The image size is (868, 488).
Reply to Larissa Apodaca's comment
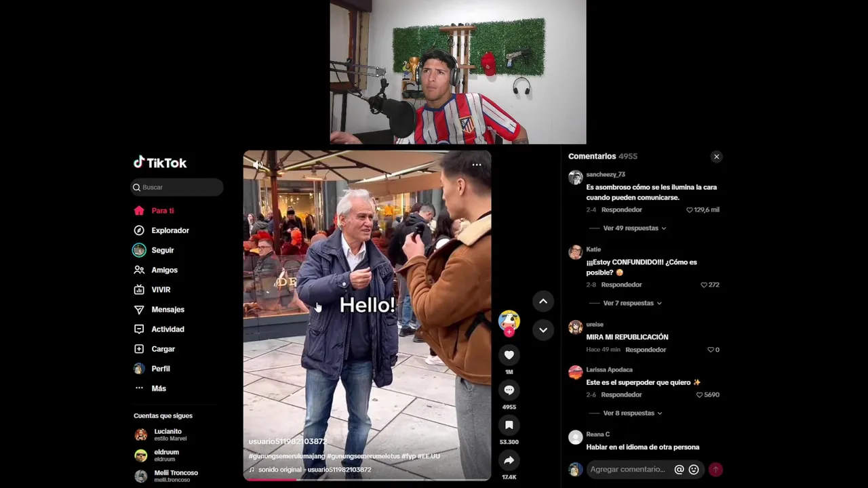[x=621, y=394]
